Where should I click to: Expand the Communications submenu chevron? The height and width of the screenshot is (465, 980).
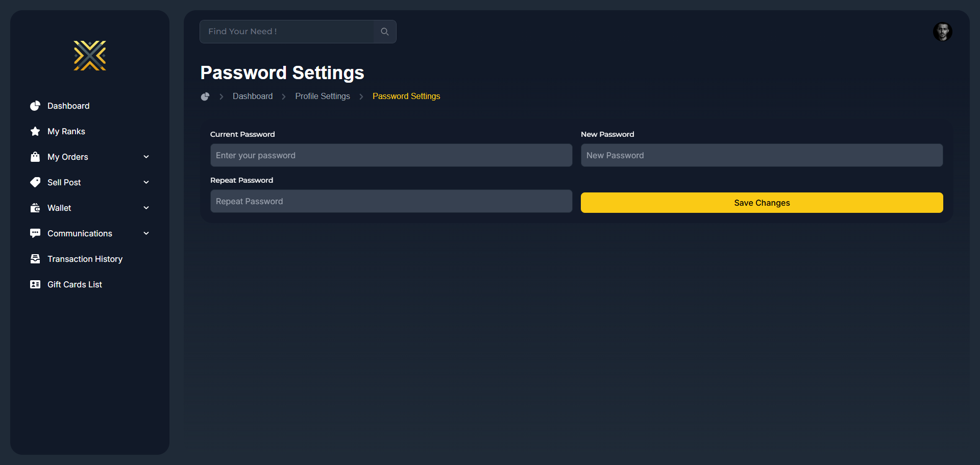click(x=146, y=233)
